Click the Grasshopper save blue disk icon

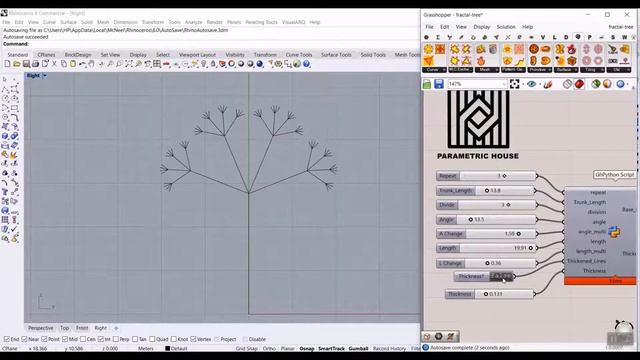[x=439, y=84]
